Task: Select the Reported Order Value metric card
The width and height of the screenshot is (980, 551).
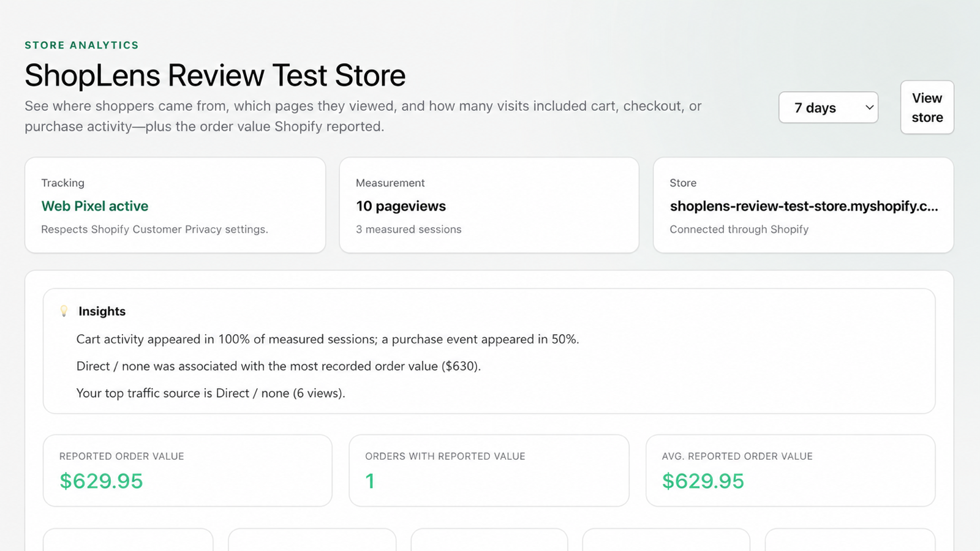Action: pos(187,471)
